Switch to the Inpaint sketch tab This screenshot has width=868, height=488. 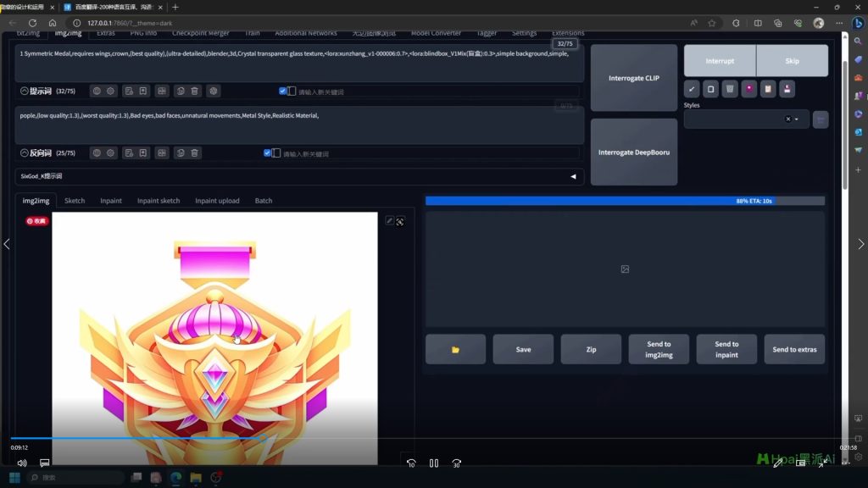[x=159, y=201]
